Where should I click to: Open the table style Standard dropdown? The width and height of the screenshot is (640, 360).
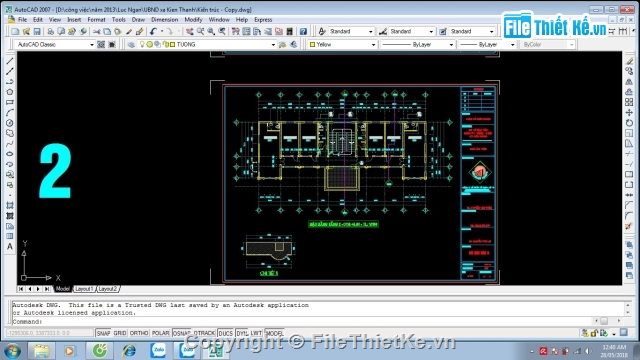[491, 31]
